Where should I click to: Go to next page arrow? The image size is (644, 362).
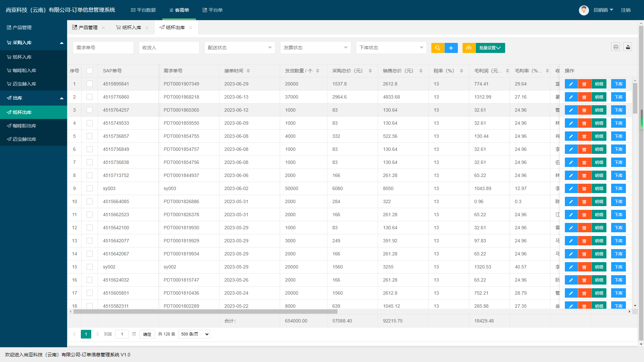tap(97, 334)
